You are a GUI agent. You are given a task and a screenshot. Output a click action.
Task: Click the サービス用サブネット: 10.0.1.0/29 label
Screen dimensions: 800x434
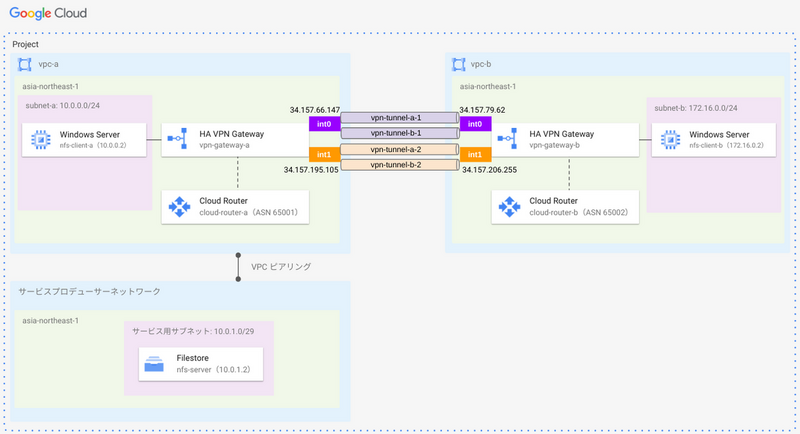click(193, 331)
